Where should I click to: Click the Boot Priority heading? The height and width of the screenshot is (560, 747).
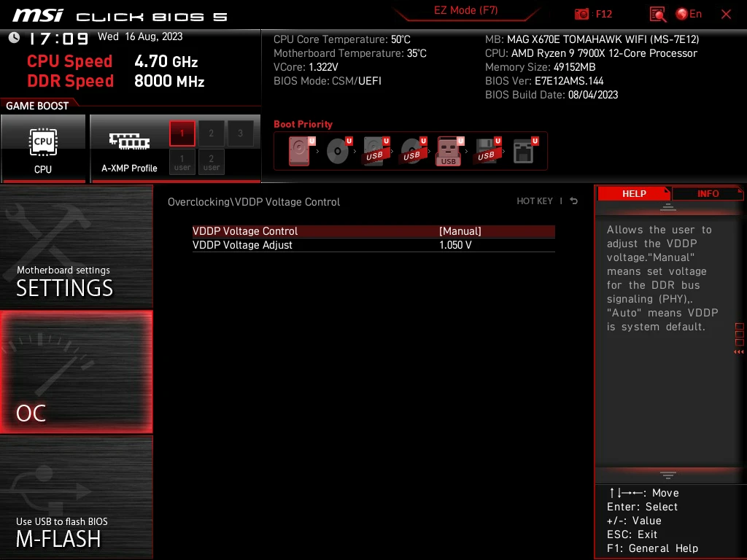[303, 124]
